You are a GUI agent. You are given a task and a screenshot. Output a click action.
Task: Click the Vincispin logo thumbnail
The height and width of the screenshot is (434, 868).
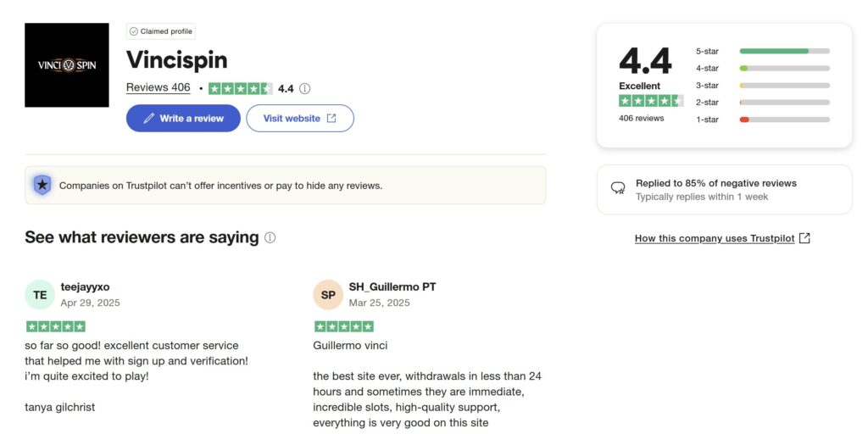coord(66,64)
